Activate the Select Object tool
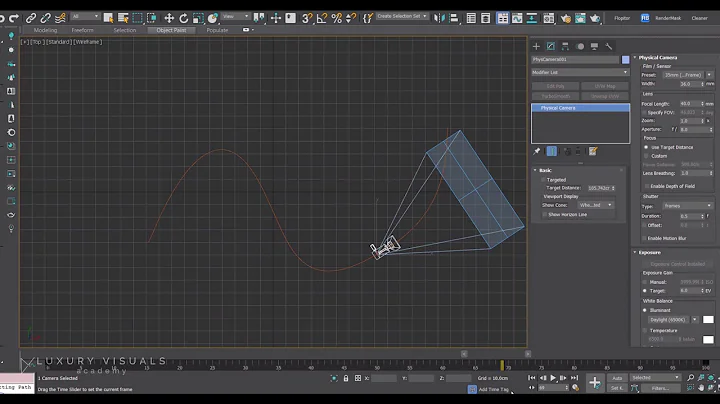The image size is (720, 404). 108,18
